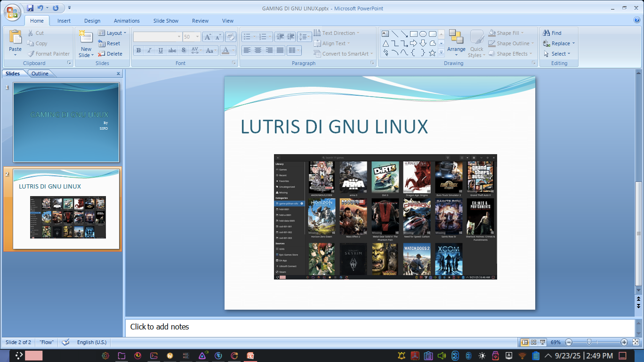This screenshot has height=362, width=644.
Task: Undo the last action
Action: [x=40, y=8]
